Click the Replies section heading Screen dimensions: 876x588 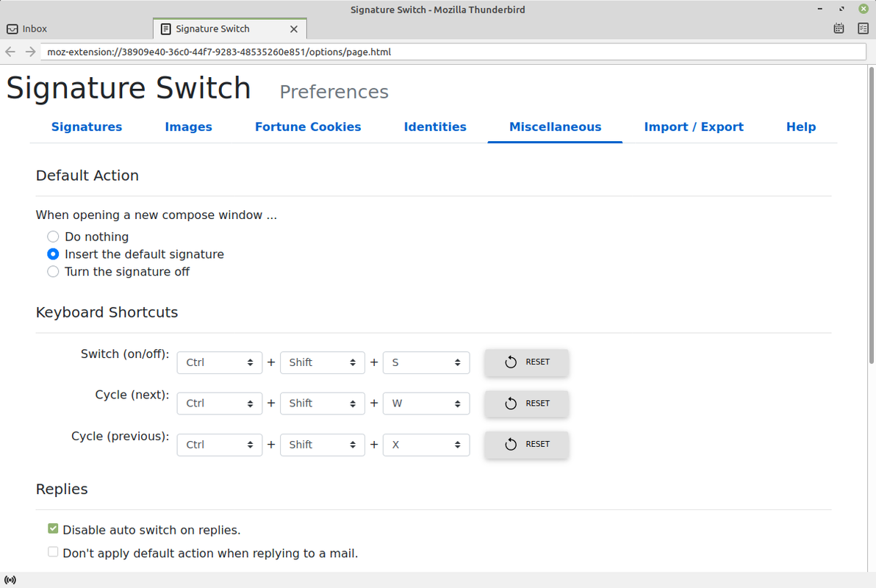pyautogui.click(x=62, y=489)
